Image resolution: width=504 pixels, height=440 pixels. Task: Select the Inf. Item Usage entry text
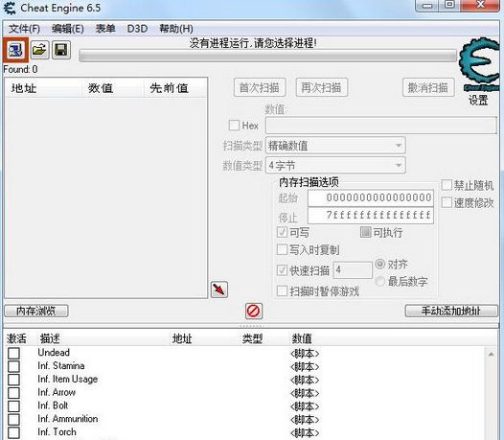pos(67,380)
